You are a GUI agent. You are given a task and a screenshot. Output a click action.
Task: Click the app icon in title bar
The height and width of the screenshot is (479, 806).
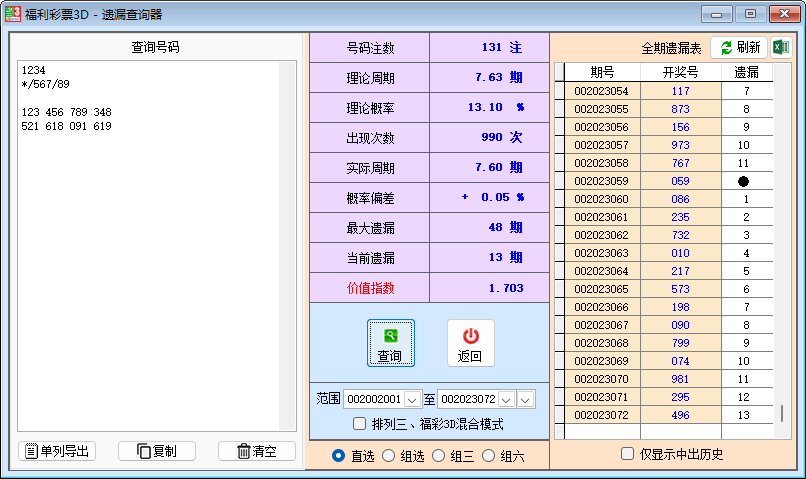point(13,14)
